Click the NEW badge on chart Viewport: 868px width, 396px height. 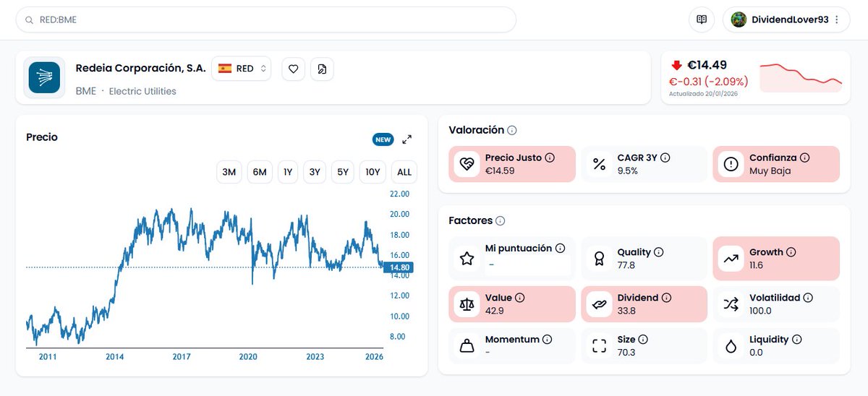[383, 139]
